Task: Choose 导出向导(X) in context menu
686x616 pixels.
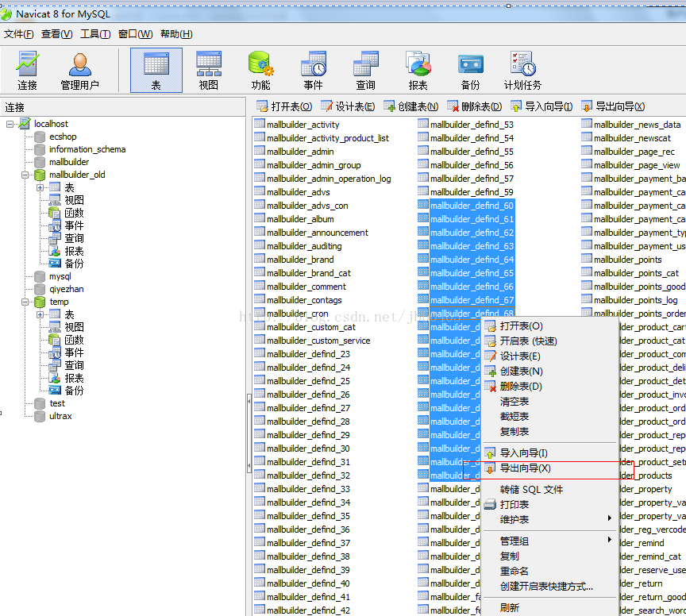Action: coord(549,468)
